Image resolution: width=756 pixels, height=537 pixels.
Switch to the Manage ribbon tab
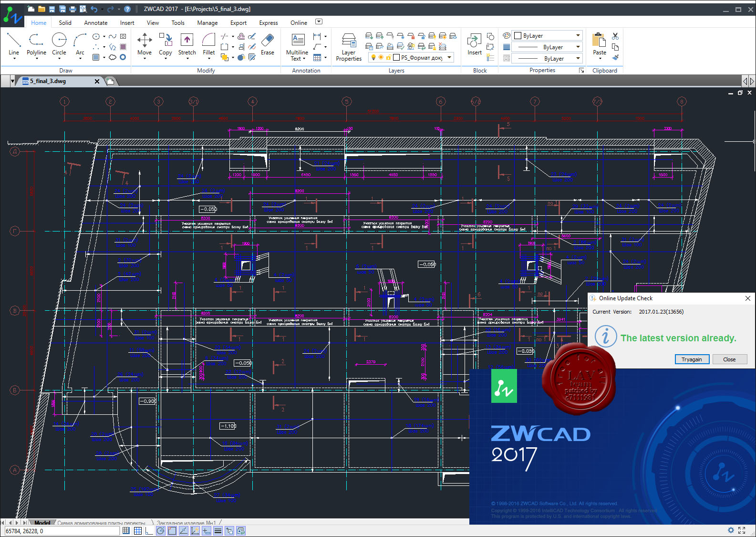pos(207,22)
